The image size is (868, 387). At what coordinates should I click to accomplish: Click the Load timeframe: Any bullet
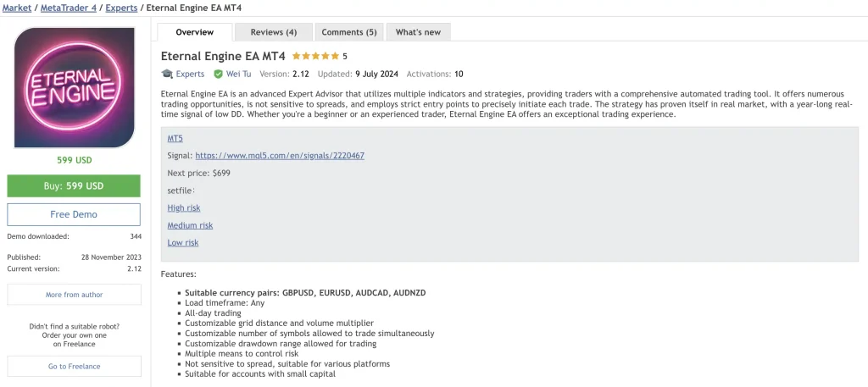click(225, 303)
